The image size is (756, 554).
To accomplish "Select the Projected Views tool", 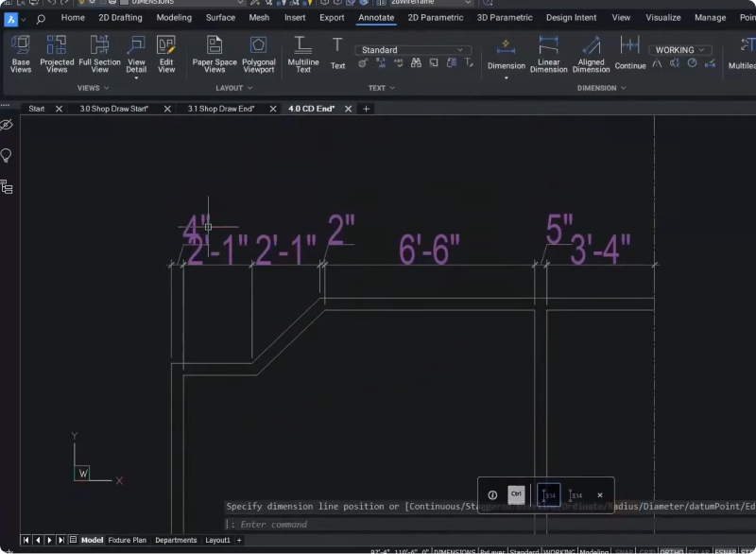I will pos(57,54).
